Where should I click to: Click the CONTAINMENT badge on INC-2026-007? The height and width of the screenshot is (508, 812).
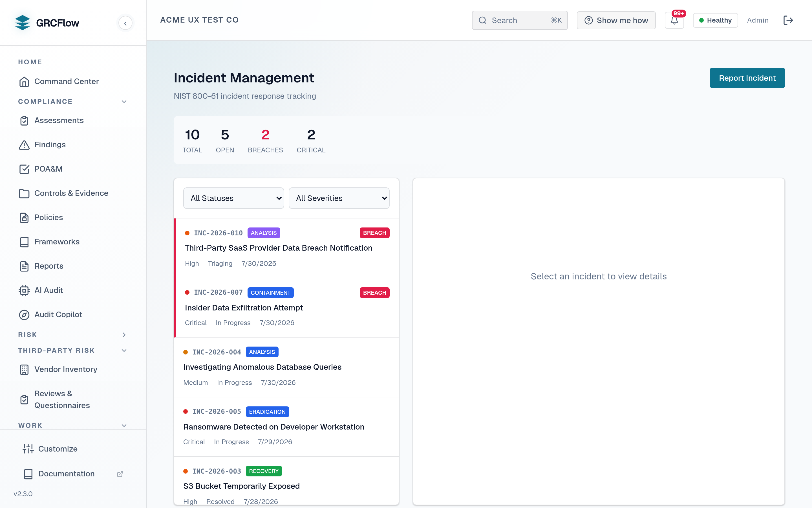click(x=270, y=293)
